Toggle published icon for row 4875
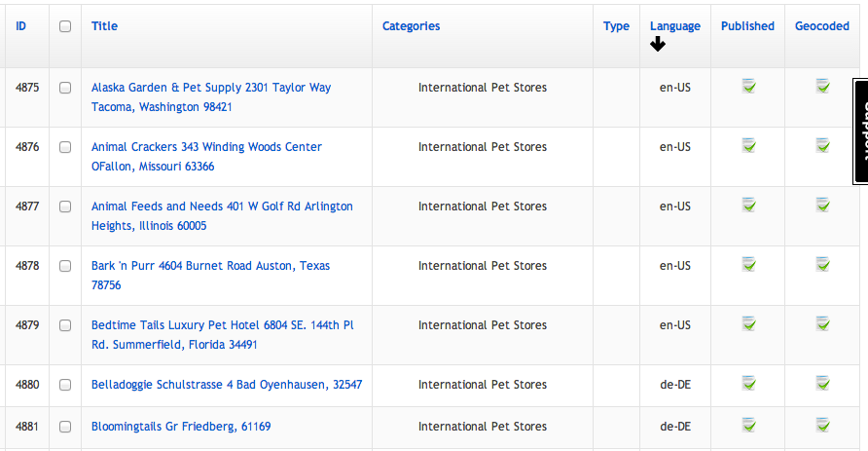The image size is (868, 451). (x=748, y=87)
